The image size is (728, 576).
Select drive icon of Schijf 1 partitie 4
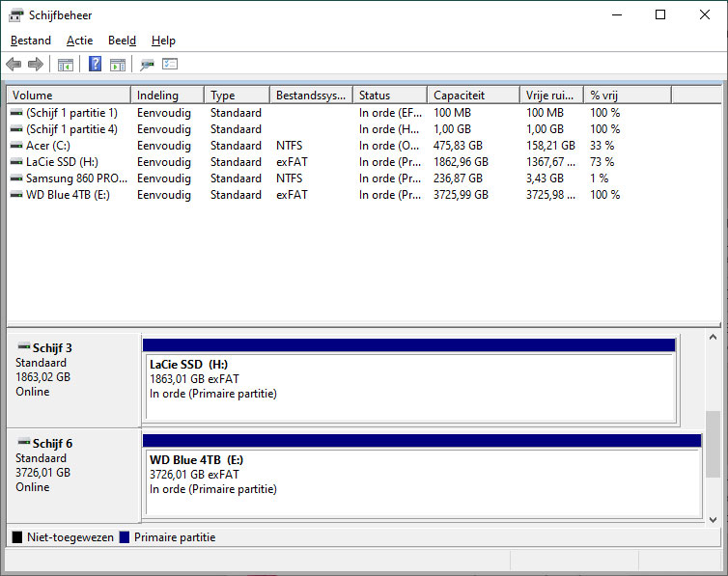pos(16,129)
